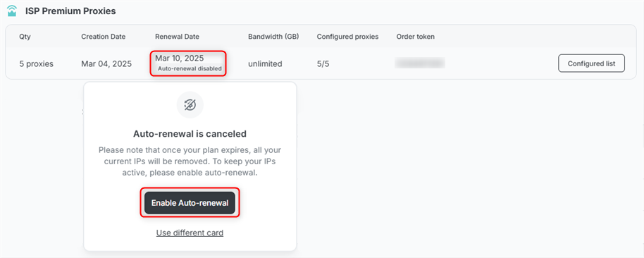Viewport: 644px width, 258px height.
Task: Select the Mar 10, 2025 renewal date
Action: [x=180, y=59]
